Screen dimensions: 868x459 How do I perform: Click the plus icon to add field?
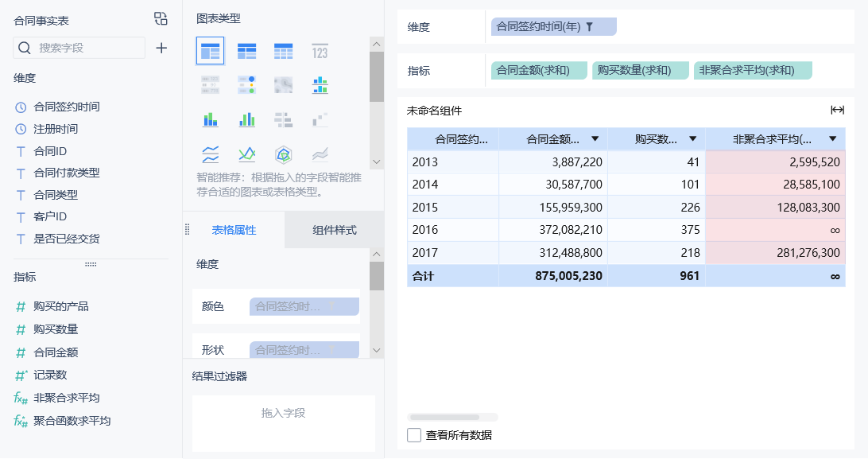[161, 49]
